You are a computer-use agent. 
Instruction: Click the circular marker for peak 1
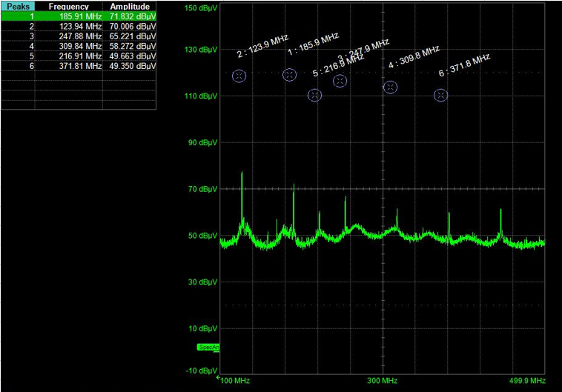point(290,75)
